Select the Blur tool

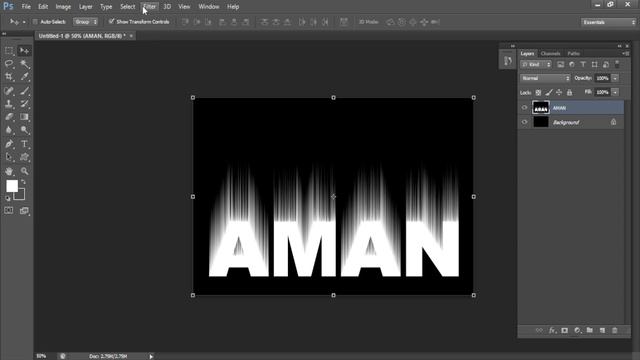[x=9, y=130]
